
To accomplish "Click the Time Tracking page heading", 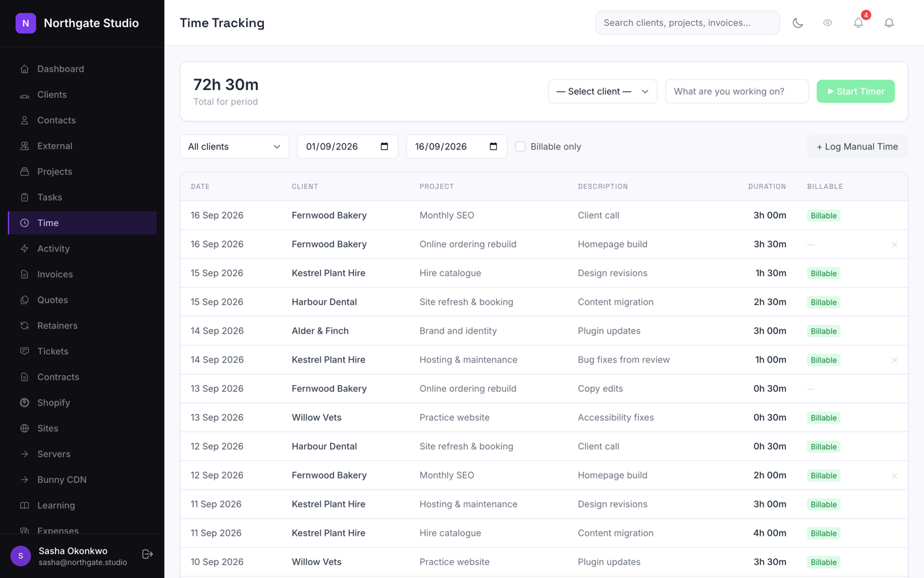I will tap(222, 22).
